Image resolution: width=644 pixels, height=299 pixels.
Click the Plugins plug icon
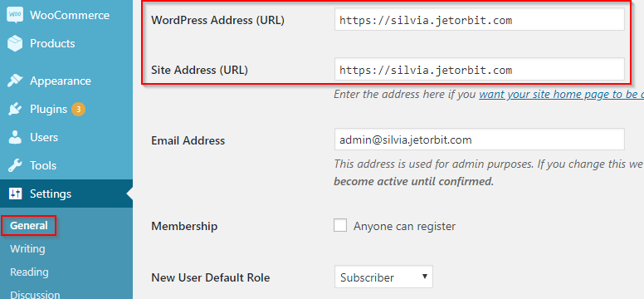(15, 109)
